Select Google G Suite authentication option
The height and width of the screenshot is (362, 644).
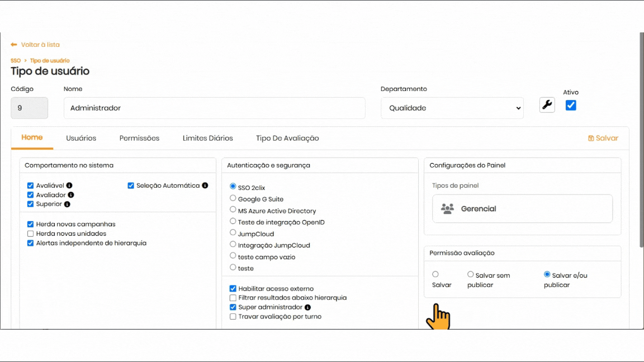(233, 198)
